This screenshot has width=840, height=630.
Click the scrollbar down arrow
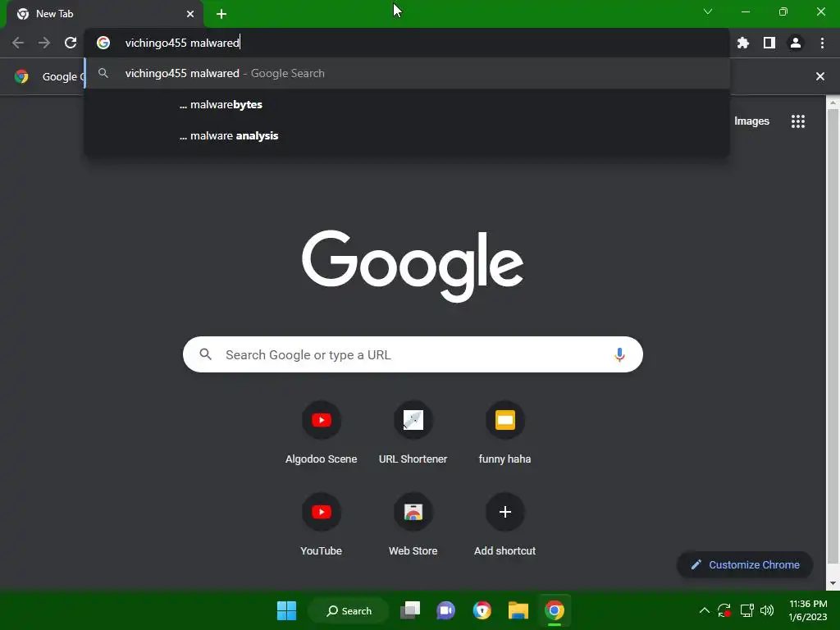point(833,583)
